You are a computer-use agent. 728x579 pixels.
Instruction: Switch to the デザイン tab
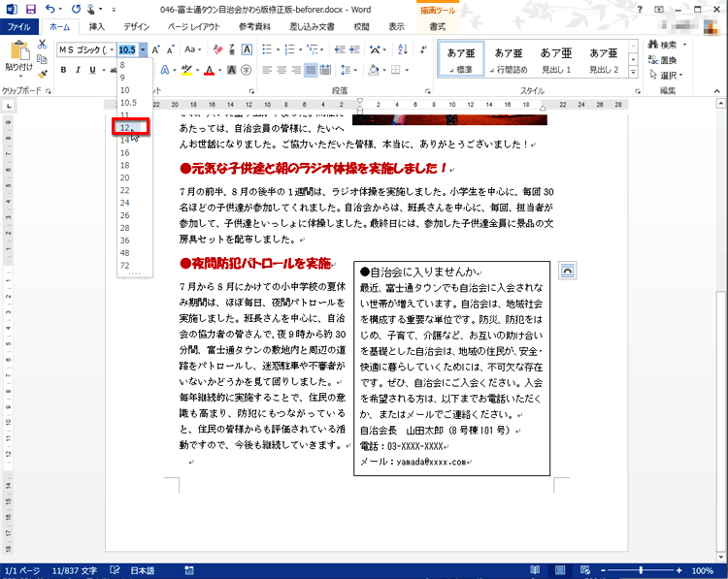point(137,26)
